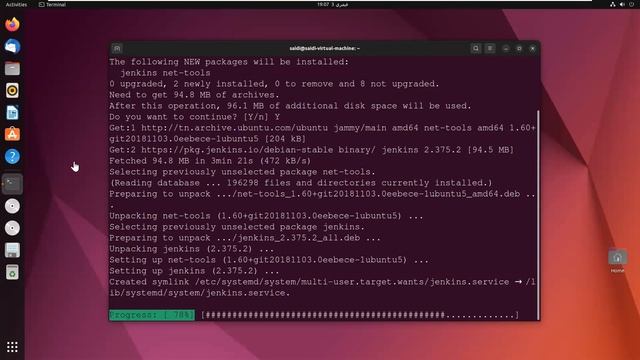Close the terminal window
Image resolution: width=640 pixels, height=360 pixels.
(x=533, y=49)
